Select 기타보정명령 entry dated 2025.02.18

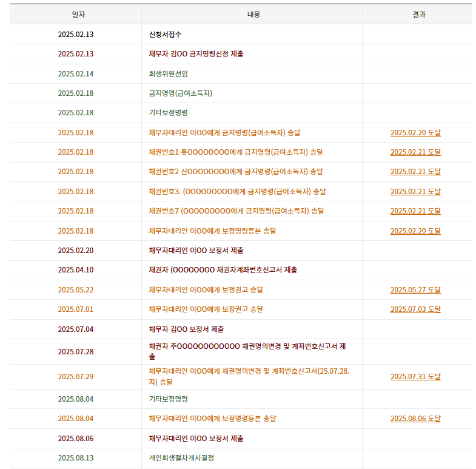pos(168,113)
